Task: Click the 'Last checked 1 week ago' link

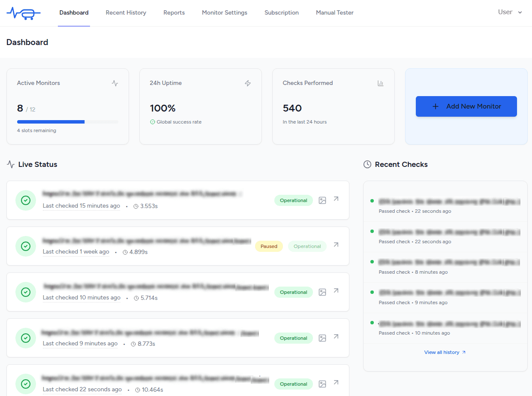Action: pyautogui.click(x=76, y=251)
